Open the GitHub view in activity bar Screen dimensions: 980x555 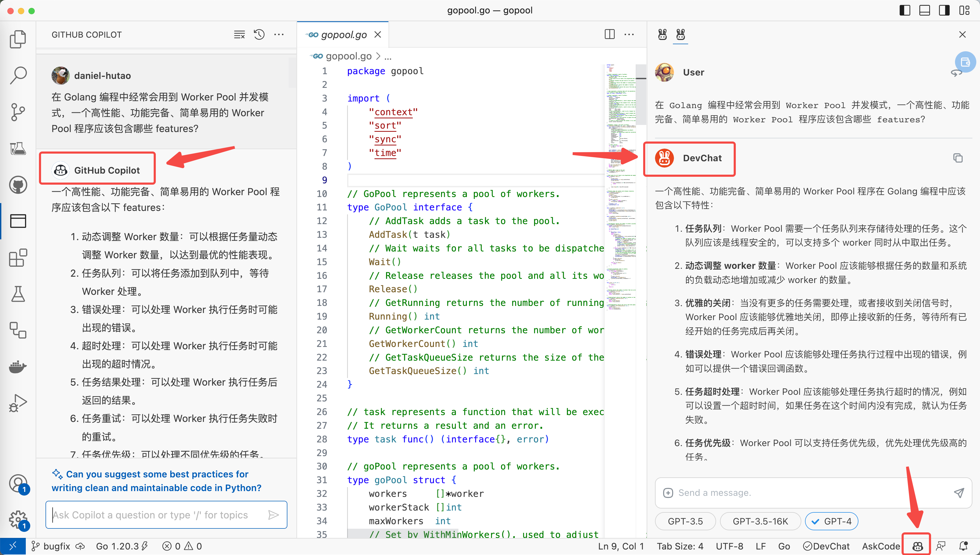(x=18, y=185)
